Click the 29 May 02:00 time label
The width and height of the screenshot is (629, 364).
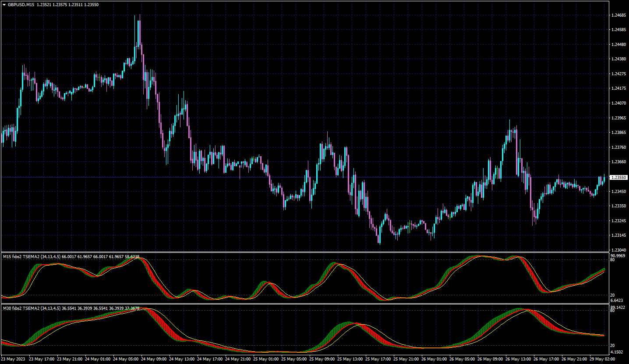[602, 359]
